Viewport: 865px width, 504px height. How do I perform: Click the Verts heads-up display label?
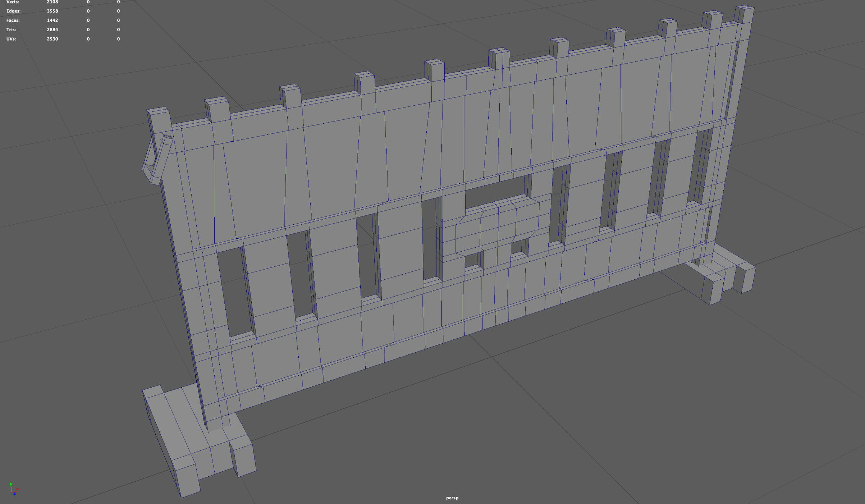point(13,2)
